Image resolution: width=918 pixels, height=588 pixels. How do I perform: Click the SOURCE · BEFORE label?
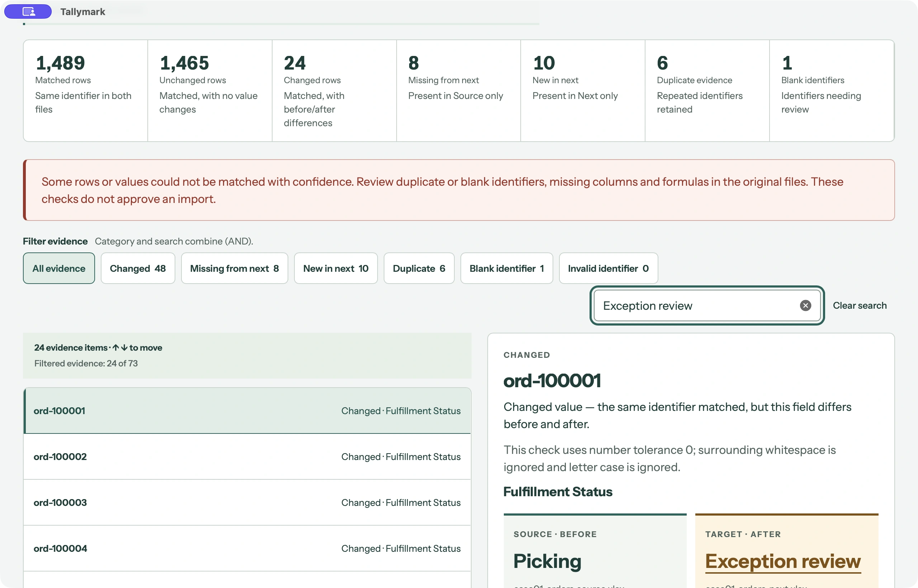(555, 534)
